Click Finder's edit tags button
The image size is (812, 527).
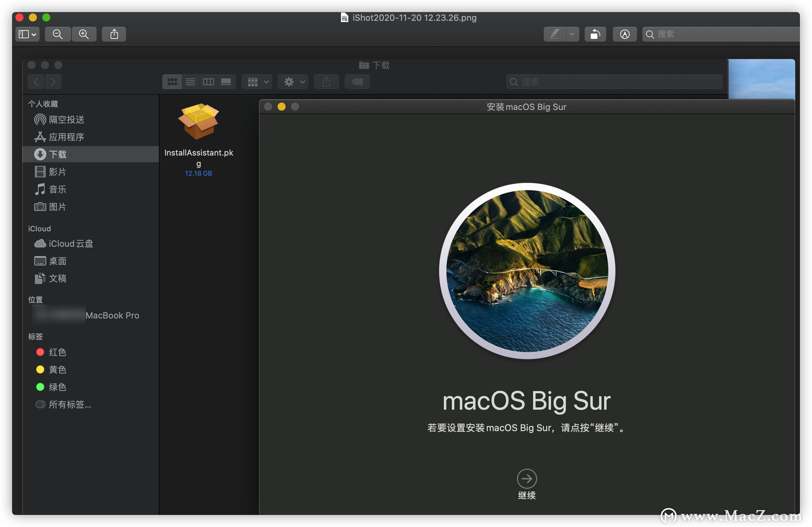coord(357,82)
